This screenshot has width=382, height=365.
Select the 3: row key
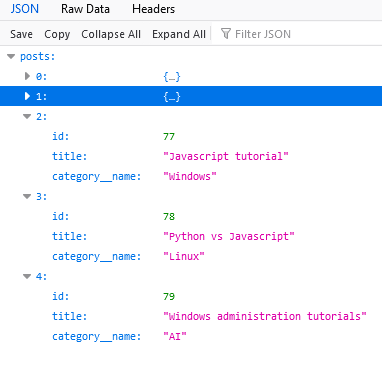point(41,196)
